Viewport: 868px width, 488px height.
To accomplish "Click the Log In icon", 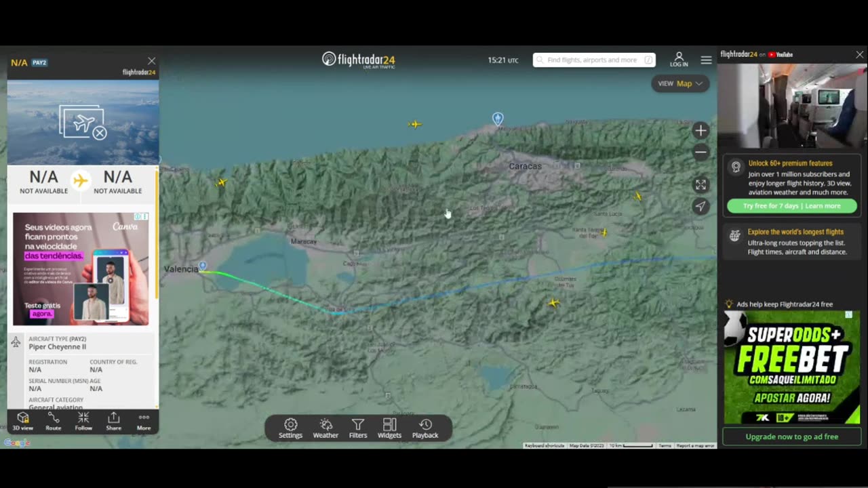I will tap(679, 60).
